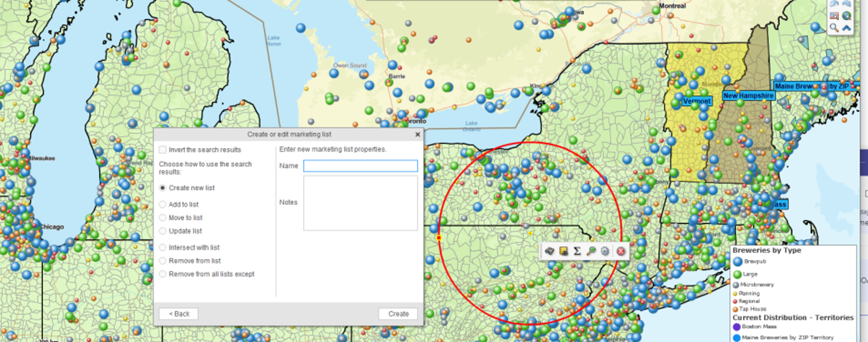Click the globe icon in the top-right map tools
This screenshot has width=868, height=342.
(x=847, y=15)
